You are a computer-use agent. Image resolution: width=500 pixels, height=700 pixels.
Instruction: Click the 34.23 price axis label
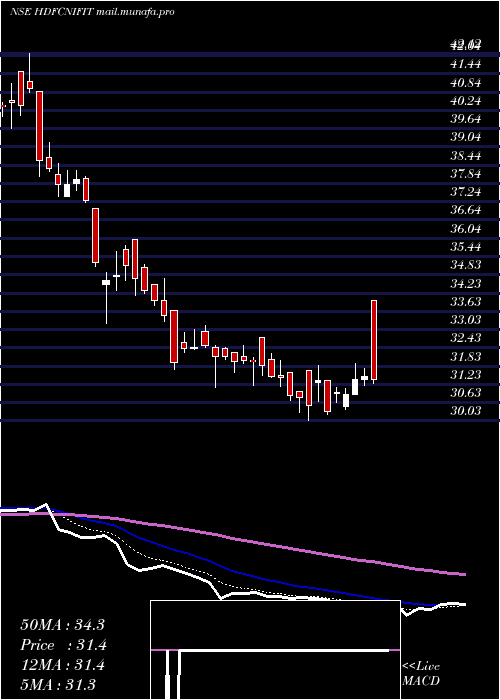(x=466, y=283)
